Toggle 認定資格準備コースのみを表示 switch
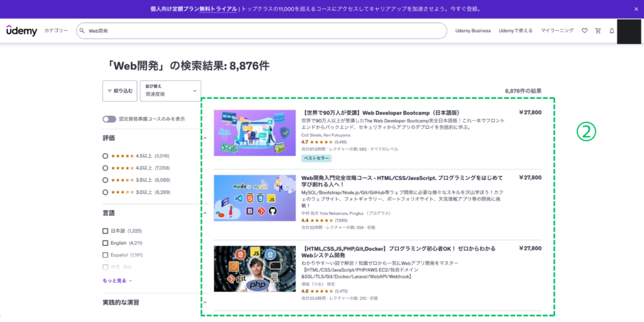 click(x=109, y=119)
